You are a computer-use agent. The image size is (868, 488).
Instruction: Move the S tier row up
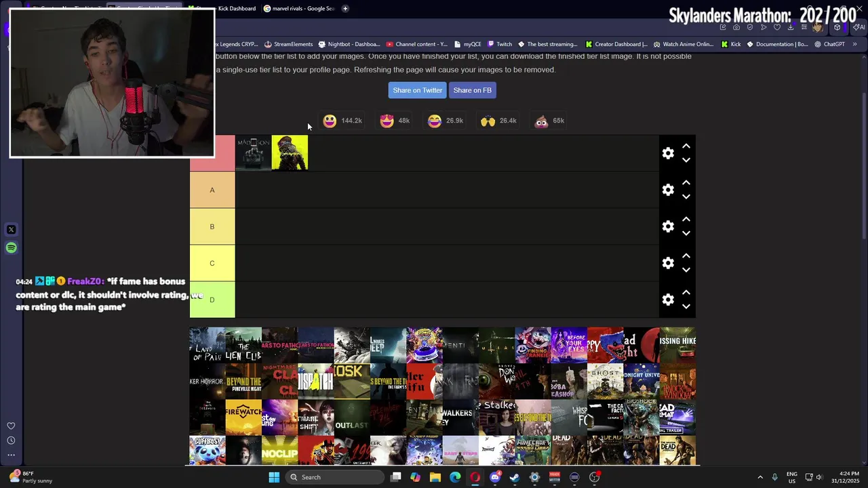pyautogui.click(x=686, y=146)
